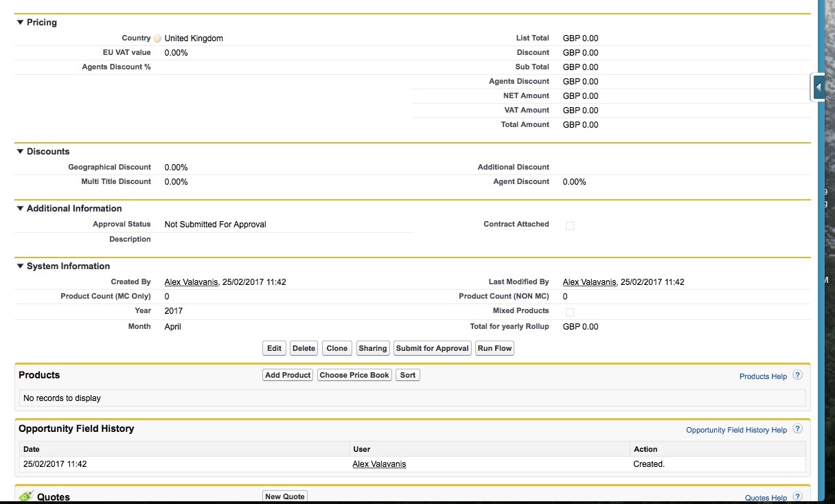Open the Sharing settings button
Viewport: 835px width, 504px height.
coord(373,348)
